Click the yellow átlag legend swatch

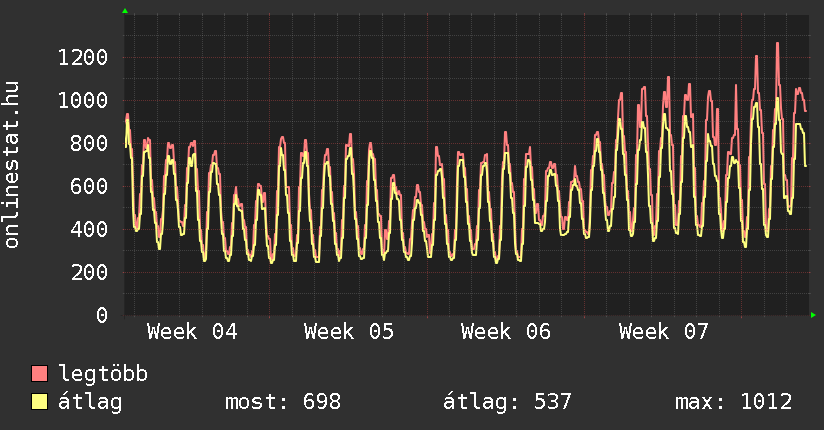(x=40, y=402)
